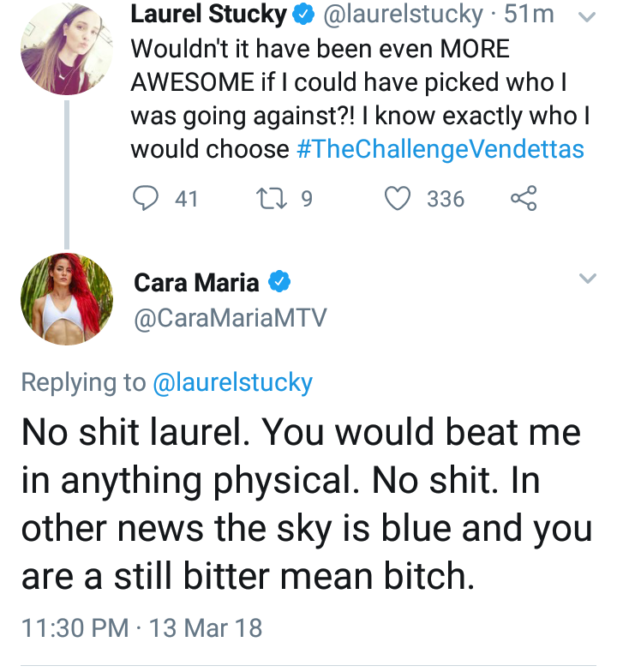Open Laurel Stucky's profile picture
This screenshot has width=617, height=672.
pyautogui.click(x=67, y=48)
